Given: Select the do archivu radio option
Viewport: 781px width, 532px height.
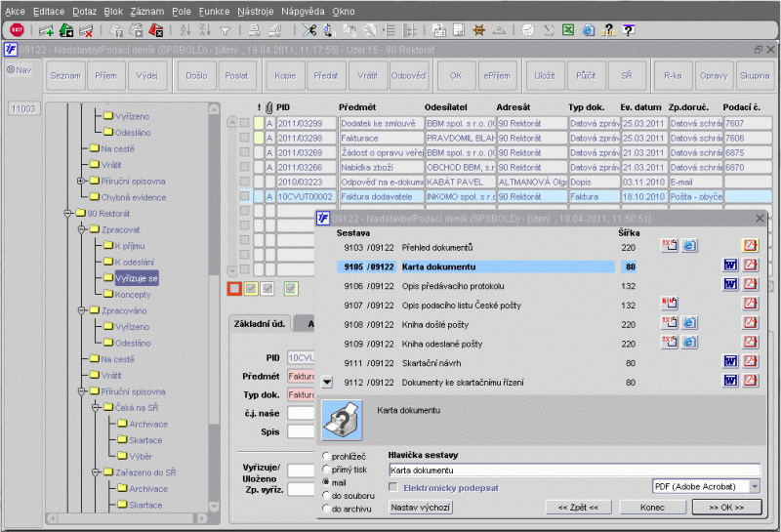Looking at the screenshot, I should point(326,509).
